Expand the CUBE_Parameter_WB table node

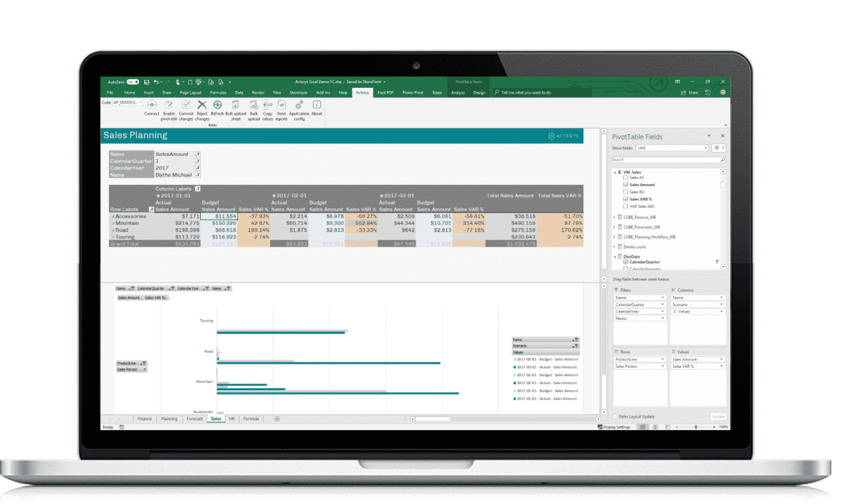pos(614,227)
